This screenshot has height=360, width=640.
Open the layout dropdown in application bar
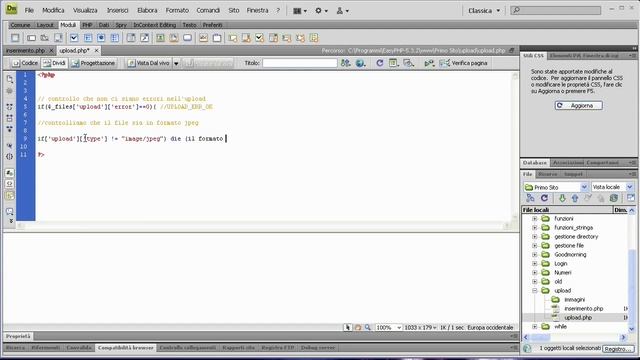(300, 11)
